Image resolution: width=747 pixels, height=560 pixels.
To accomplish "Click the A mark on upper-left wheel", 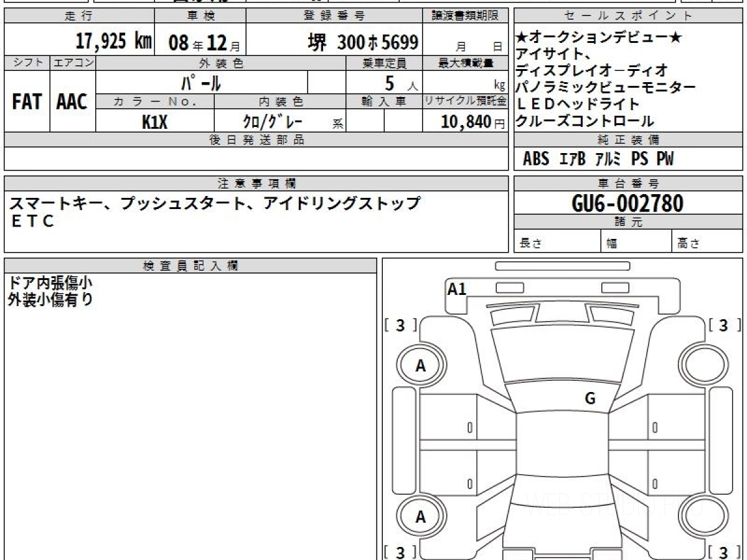I will (x=421, y=366).
